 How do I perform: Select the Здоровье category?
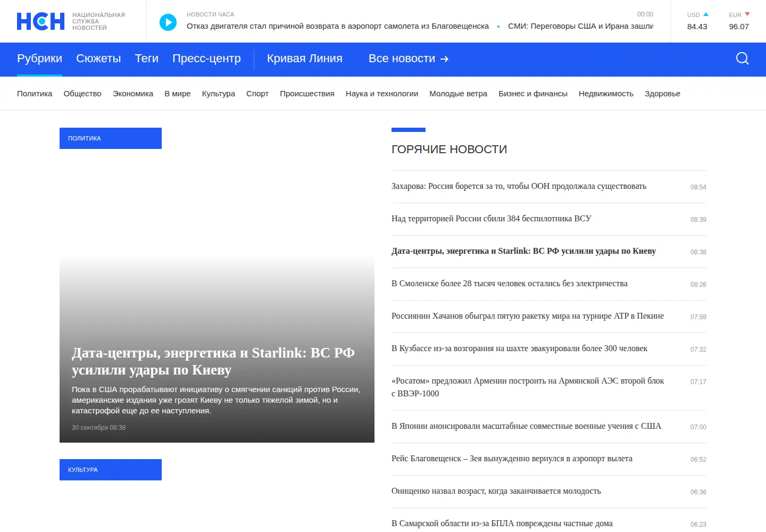(662, 94)
